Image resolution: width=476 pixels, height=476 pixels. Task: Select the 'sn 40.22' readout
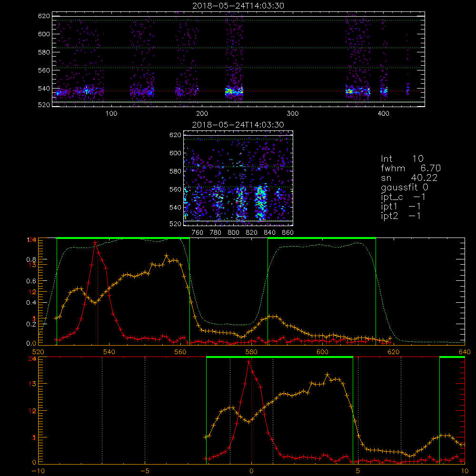pyautogui.click(x=409, y=178)
